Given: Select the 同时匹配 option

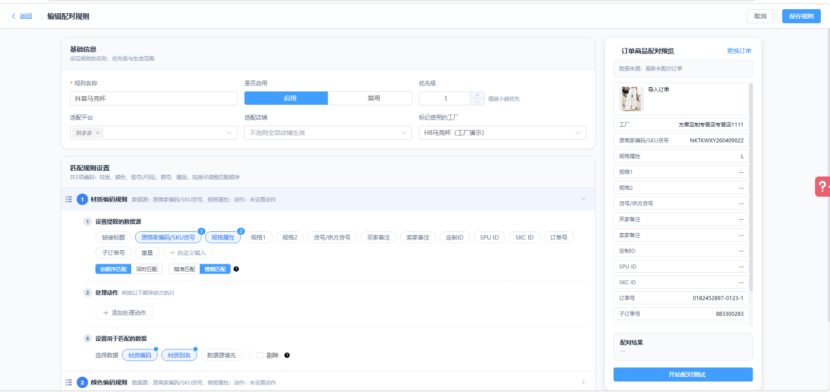Looking at the screenshot, I should point(147,269).
